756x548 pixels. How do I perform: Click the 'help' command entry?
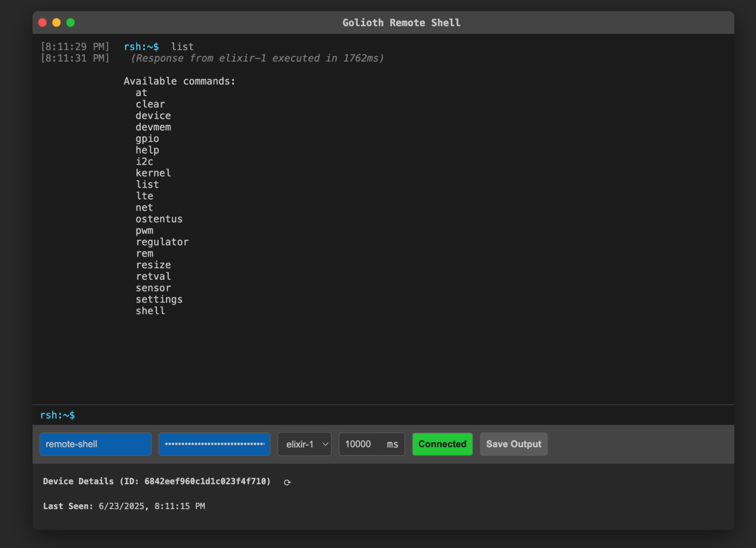(147, 150)
